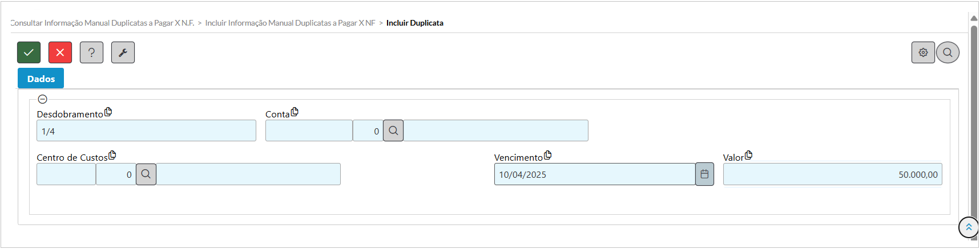Click the copy icon beside Valor label

(x=748, y=156)
